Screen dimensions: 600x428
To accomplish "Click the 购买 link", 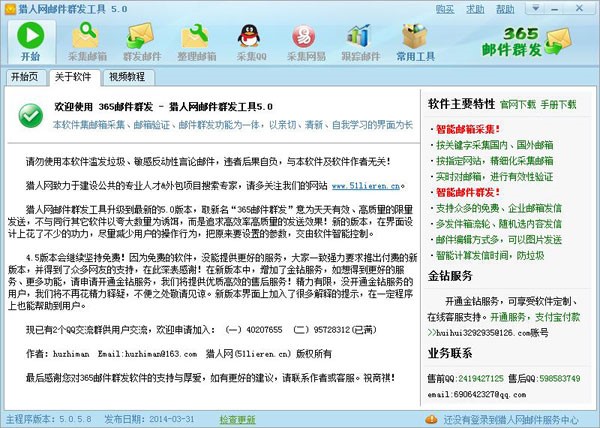I will pyautogui.click(x=445, y=9).
